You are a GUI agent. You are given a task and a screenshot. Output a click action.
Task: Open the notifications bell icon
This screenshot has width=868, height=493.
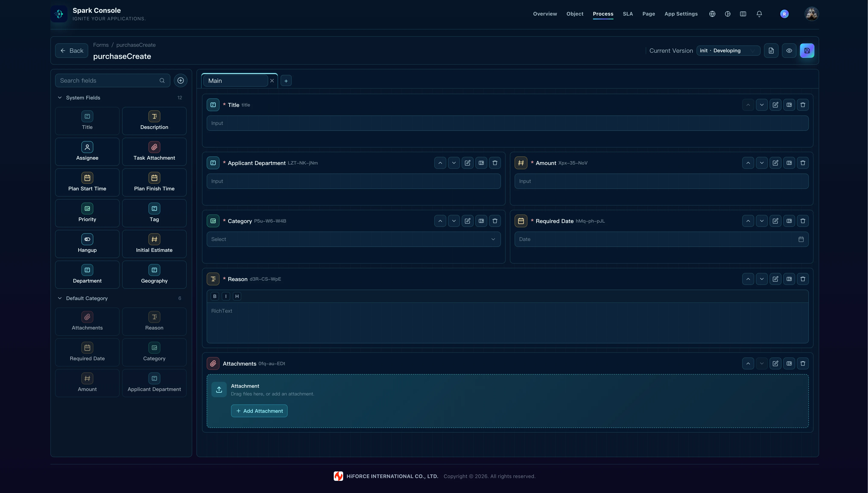click(x=759, y=14)
